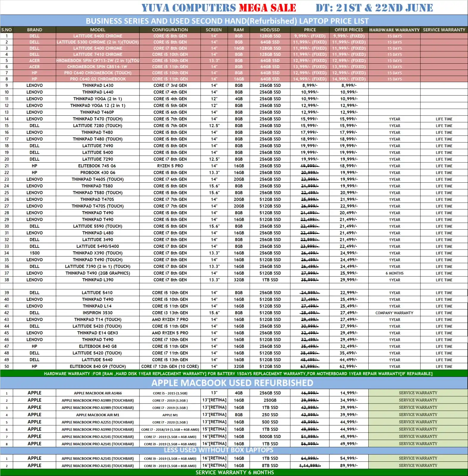
Task: Select the LATITUDE 5490/5400 cell
Action: click(x=98, y=246)
